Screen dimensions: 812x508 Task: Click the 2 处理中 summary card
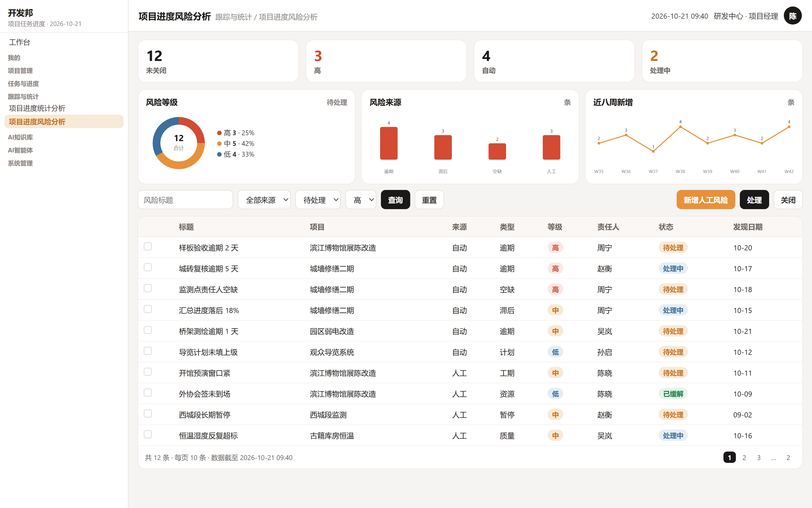[722, 61]
